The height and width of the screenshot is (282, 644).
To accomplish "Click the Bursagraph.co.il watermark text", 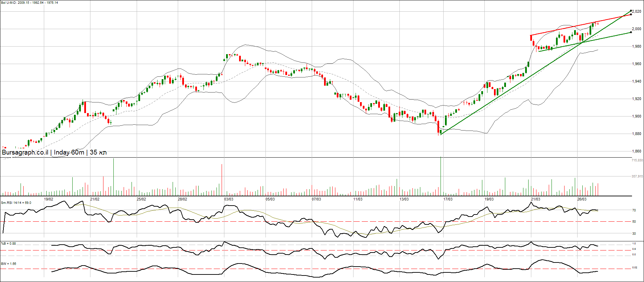I will pos(25,152).
